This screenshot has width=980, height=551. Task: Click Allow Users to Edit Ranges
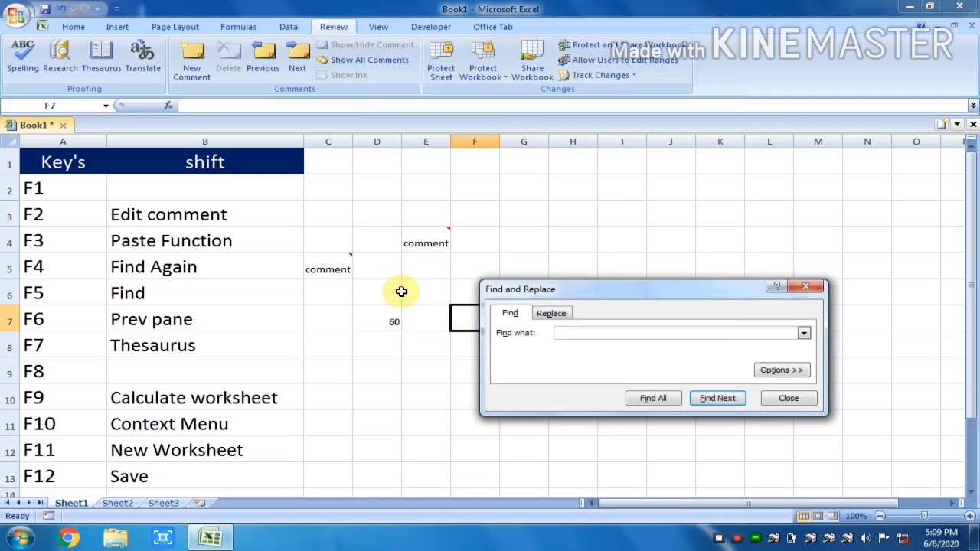tap(619, 60)
